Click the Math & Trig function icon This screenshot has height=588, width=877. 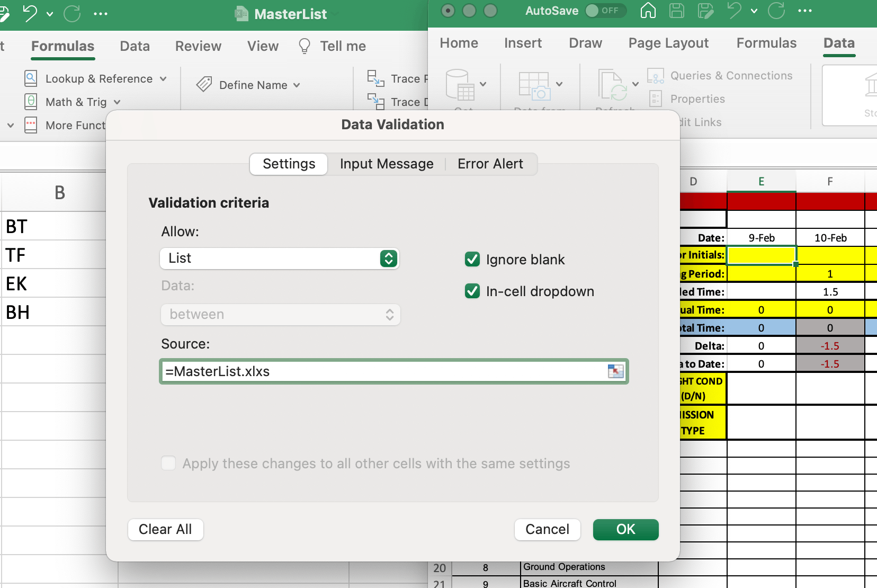coord(31,102)
